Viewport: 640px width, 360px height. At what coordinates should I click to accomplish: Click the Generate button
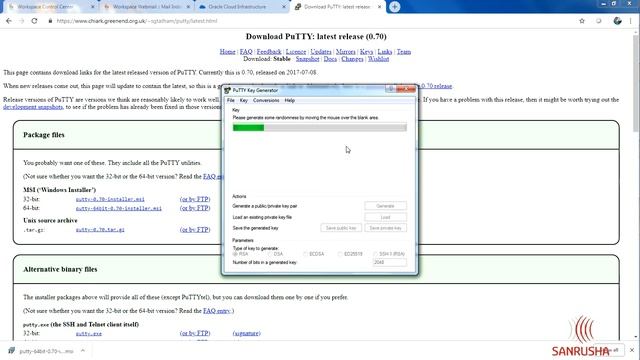click(x=385, y=206)
